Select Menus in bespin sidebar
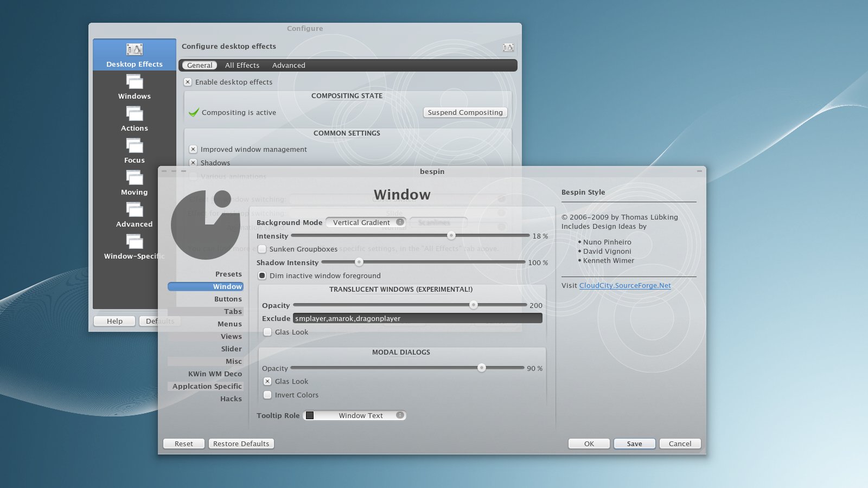 click(206, 324)
